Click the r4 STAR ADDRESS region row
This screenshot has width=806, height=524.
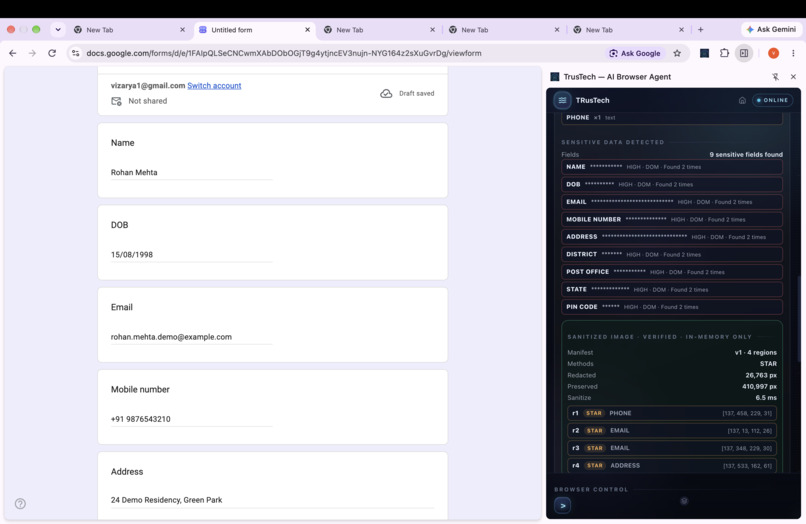click(x=672, y=465)
